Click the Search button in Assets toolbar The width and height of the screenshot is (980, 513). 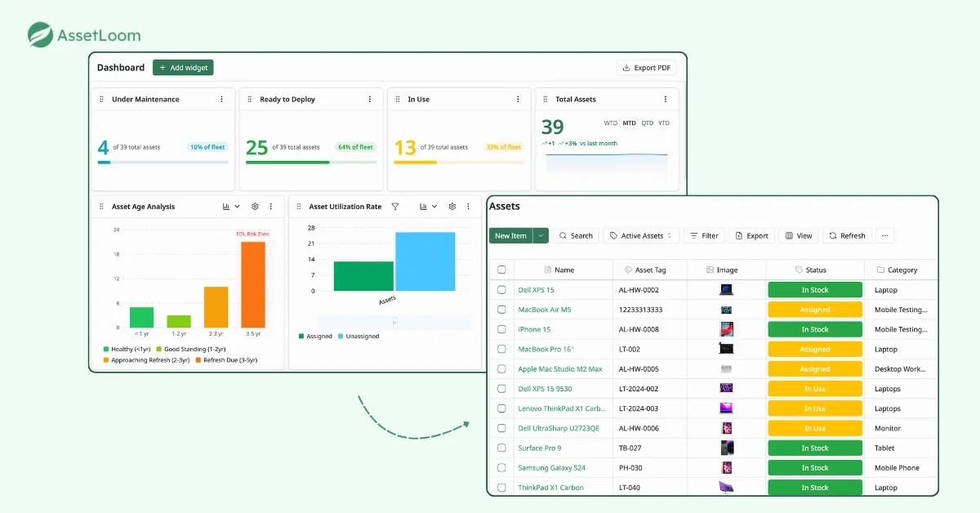(576, 235)
